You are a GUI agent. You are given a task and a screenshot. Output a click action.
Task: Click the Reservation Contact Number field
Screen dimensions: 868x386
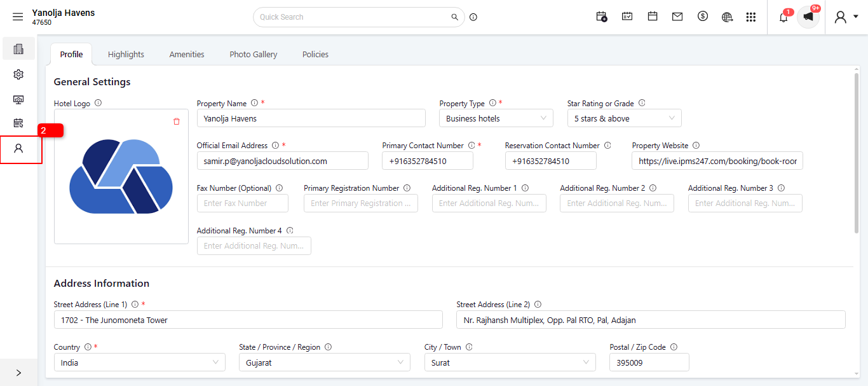(551, 161)
